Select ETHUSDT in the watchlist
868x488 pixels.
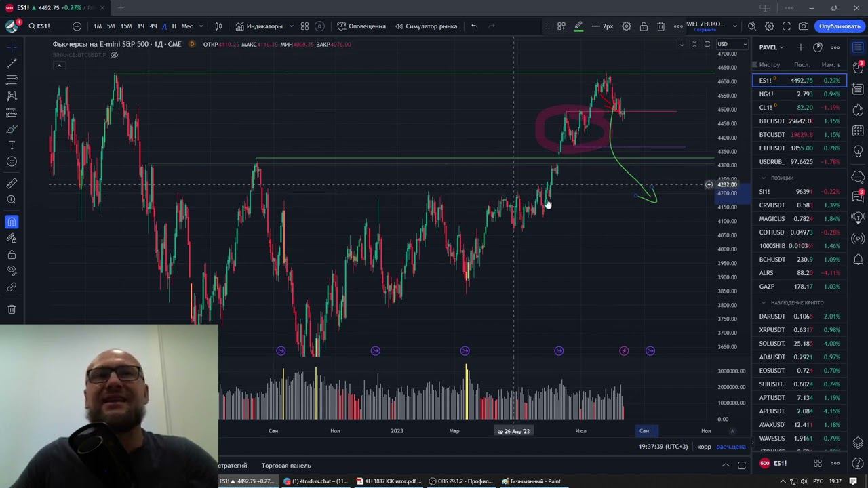[x=800, y=148]
